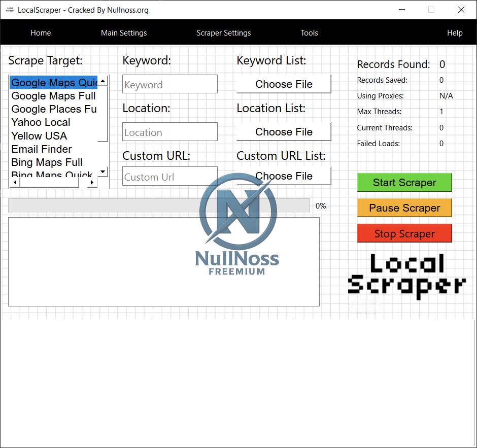This screenshot has width=477, height=448.
Task: Click the pixelated Local Scraper logo
Action: click(x=406, y=277)
